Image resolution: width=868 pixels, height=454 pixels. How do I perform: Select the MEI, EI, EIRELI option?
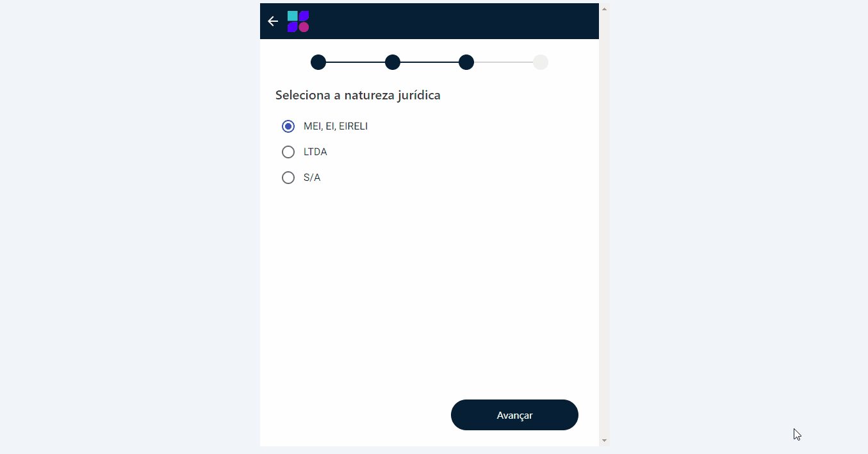pyautogui.click(x=288, y=126)
